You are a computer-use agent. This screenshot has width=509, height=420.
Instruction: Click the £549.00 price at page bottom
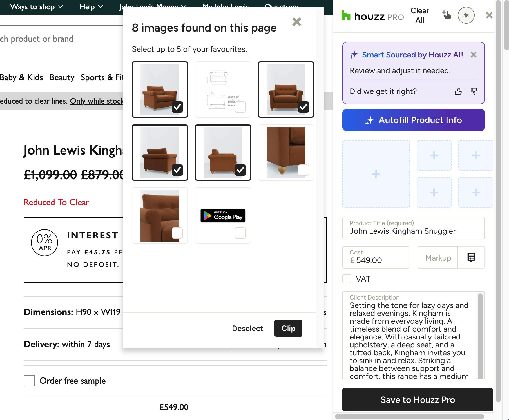click(x=174, y=407)
